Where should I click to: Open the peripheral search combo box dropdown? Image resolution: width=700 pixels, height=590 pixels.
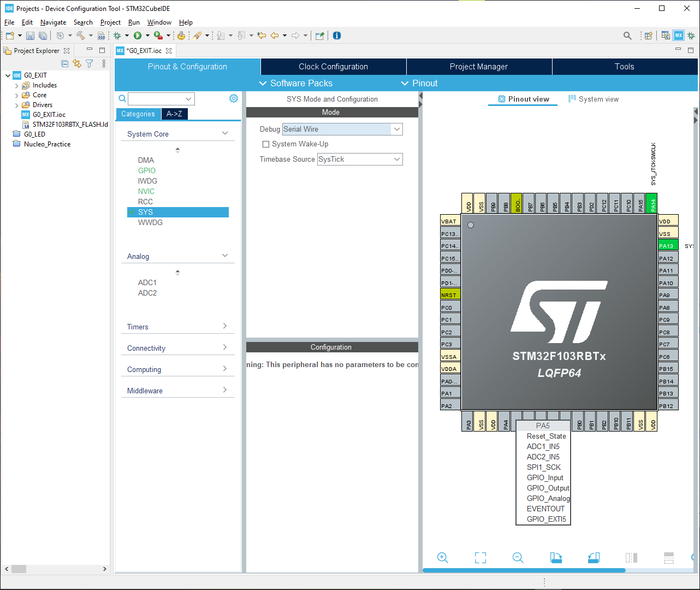click(x=188, y=99)
